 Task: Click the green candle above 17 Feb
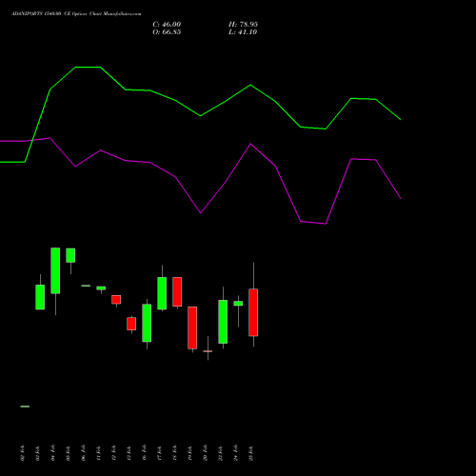point(162,293)
